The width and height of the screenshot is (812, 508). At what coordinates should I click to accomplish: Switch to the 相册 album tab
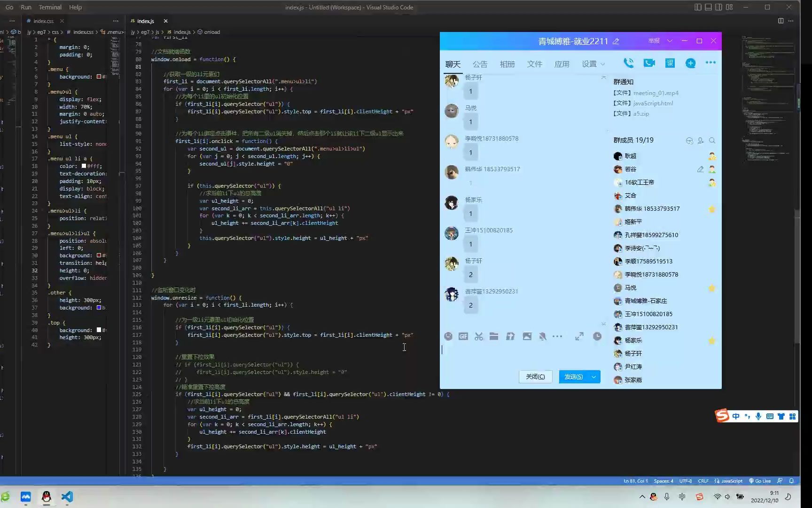coord(507,64)
